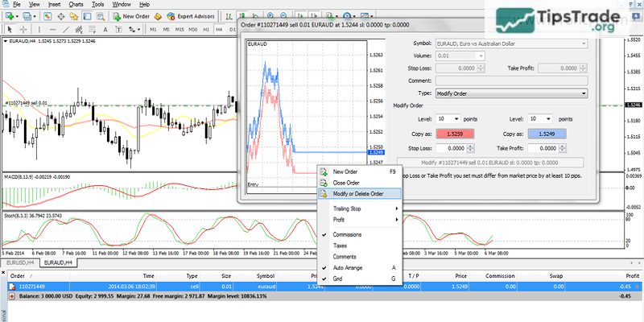
Task: Click the Modify order button
Action: pyautogui.click(x=491, y=163)
